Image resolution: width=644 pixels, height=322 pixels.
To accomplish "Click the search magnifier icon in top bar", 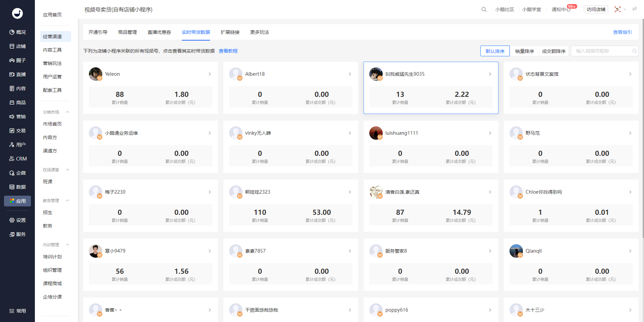I will click(484, 9).
